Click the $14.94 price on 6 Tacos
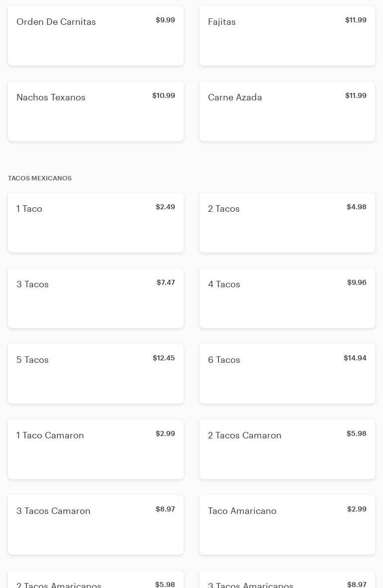Image resolution: width=383 pixels, height=588 pixels. point(355,358)
